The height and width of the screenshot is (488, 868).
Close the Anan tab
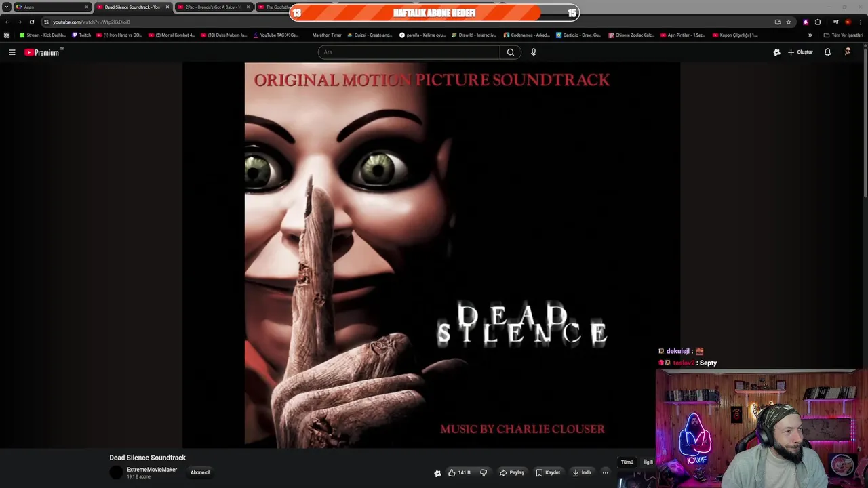[87, 7]
